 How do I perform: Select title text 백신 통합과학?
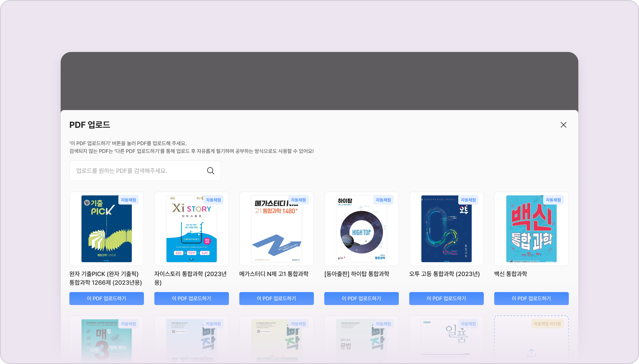(x=510, y=274)
